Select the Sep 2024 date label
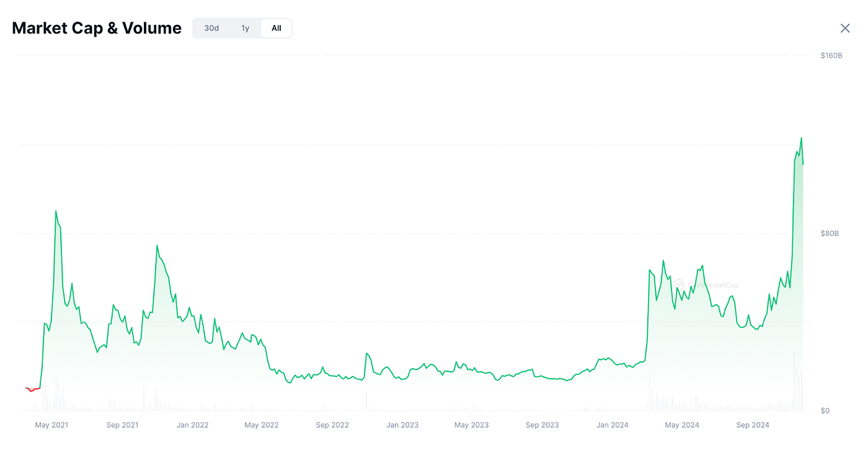Screen dimensions: 868x450 click(x=753, y=425)
